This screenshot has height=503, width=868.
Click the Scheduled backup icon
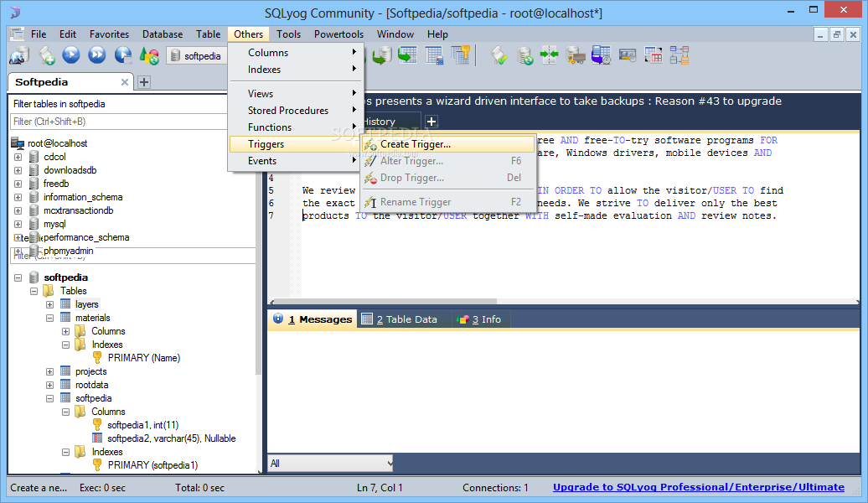click(602, 55)
